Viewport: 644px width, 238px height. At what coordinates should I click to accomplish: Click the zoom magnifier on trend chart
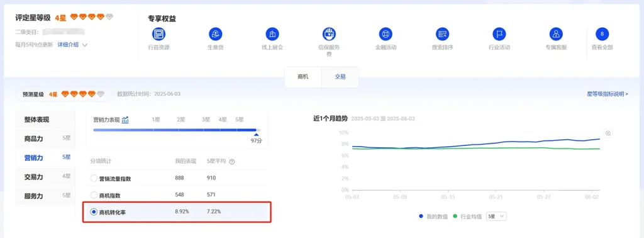(x=608, y=133)
